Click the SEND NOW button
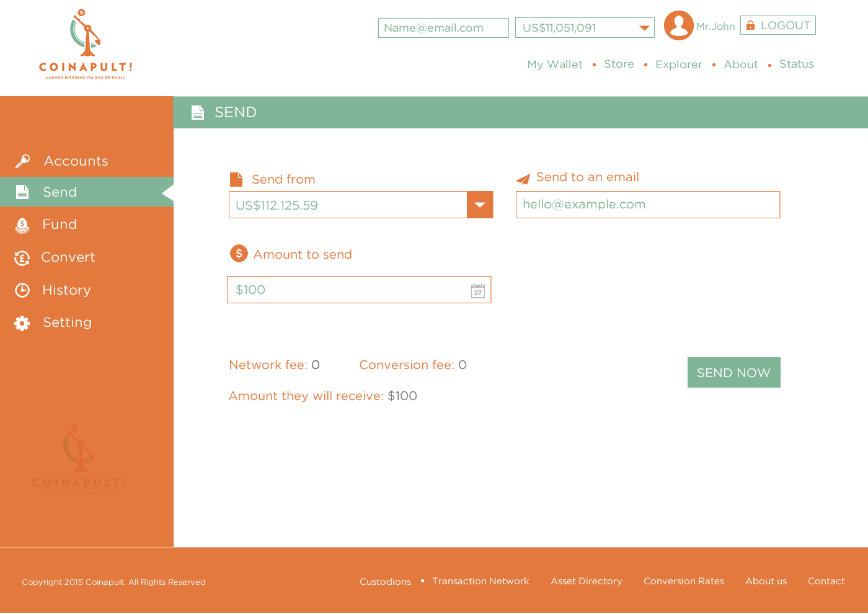Image resolution: width=868 pixels, height=614 pixels. point(734,373)
